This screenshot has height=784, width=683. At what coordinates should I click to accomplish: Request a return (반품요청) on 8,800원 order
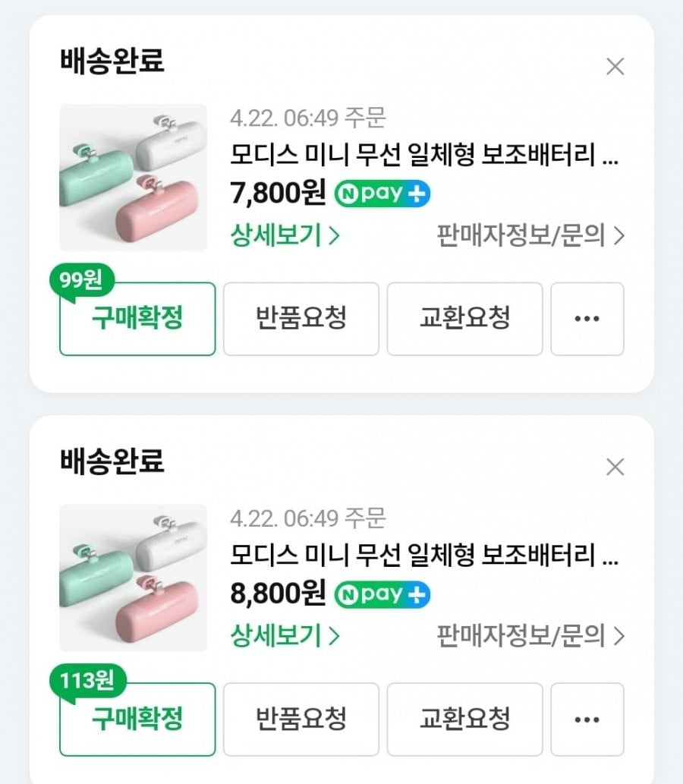[301, 719]
